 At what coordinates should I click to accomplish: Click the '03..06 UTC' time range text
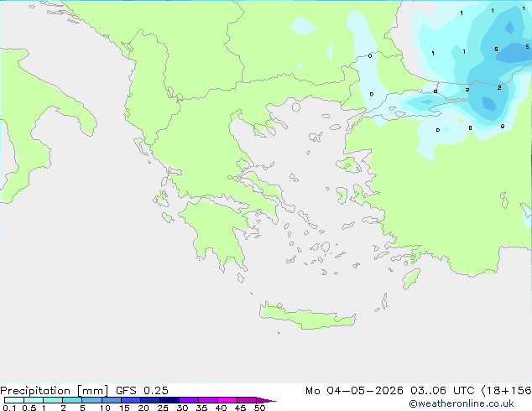[x=441, y=391]
